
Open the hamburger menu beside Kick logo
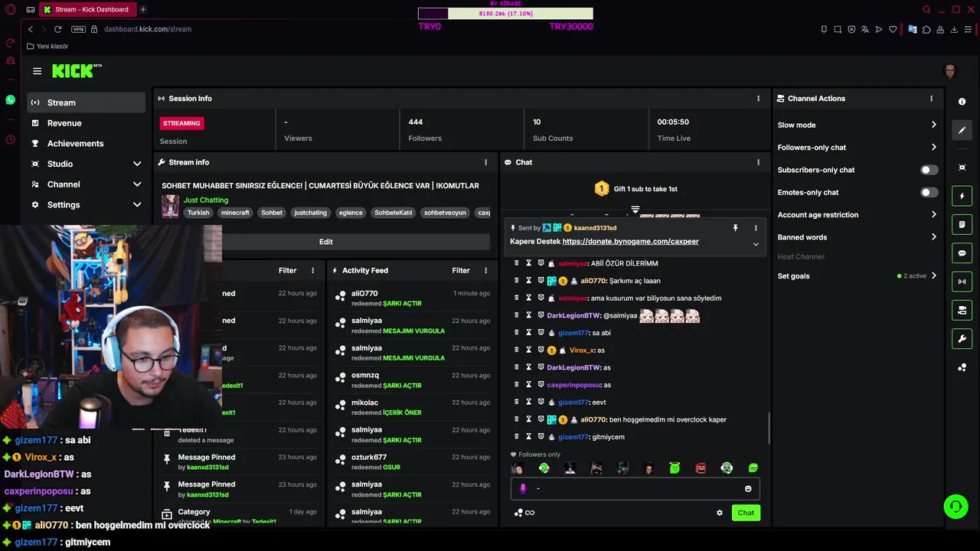(37, 71)
